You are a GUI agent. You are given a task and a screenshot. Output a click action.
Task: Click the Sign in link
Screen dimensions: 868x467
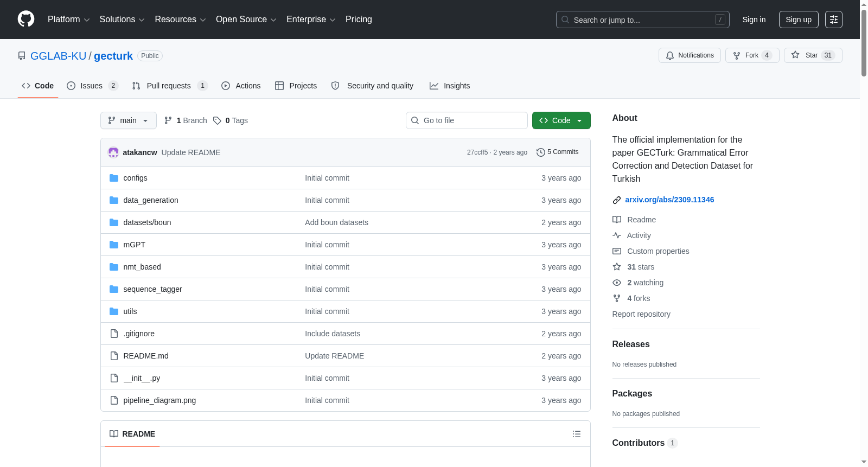click(754, 20)
